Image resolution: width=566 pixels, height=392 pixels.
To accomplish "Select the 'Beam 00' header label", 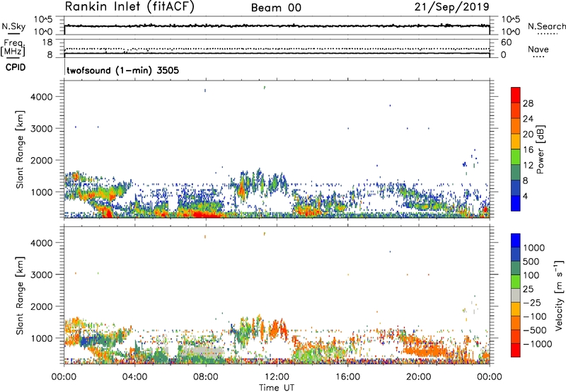I will (276, 8).
